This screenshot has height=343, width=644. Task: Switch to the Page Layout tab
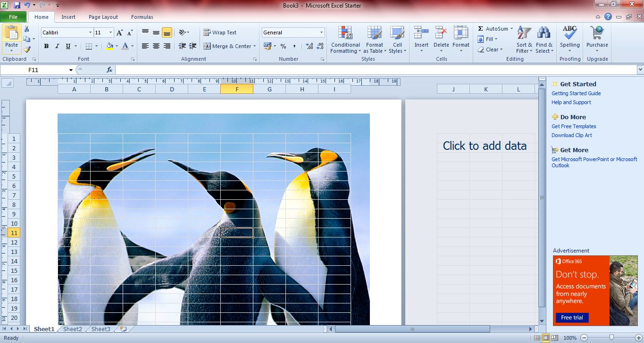(103, 17)
